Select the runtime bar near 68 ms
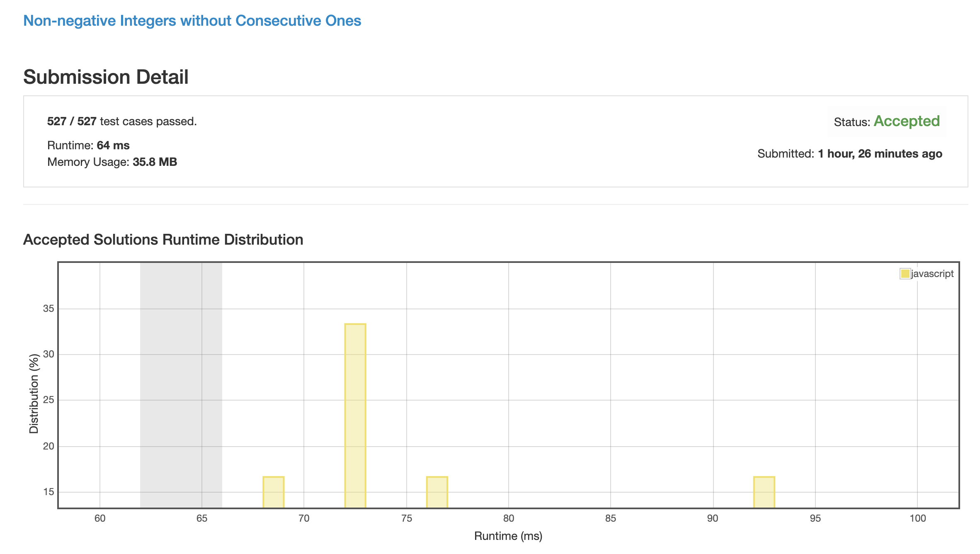This screenshot has width=980, height=554. point(274,492)
